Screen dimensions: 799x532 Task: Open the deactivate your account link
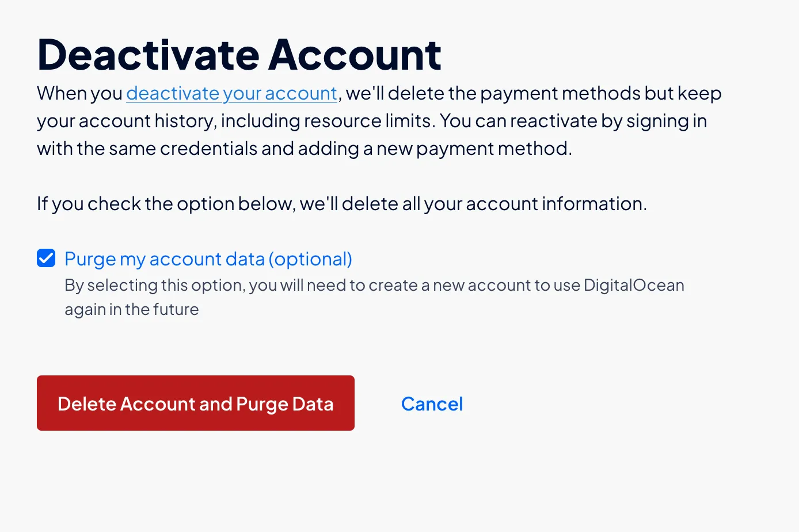click(231, 93)
